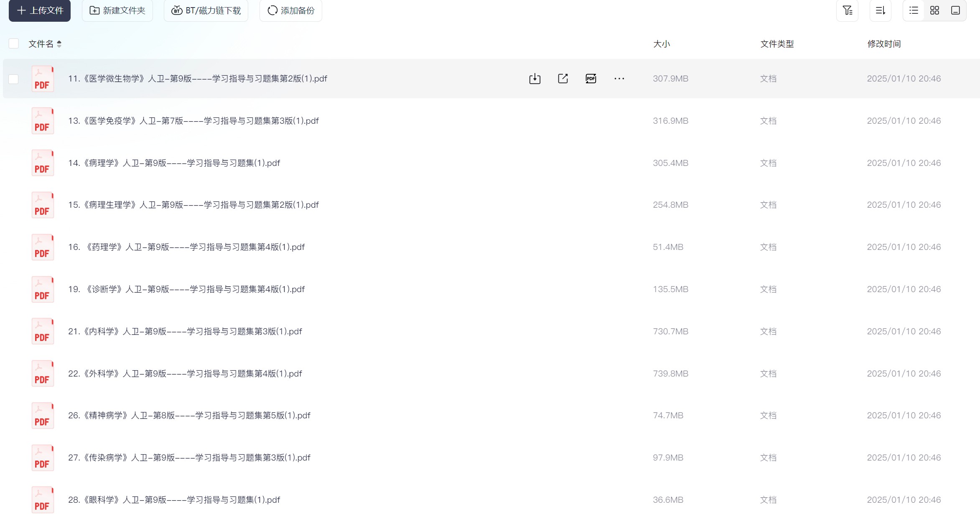Click the 上传文件 upload button
The height and width of the screenshot is (514, 980).
(40, 10)
